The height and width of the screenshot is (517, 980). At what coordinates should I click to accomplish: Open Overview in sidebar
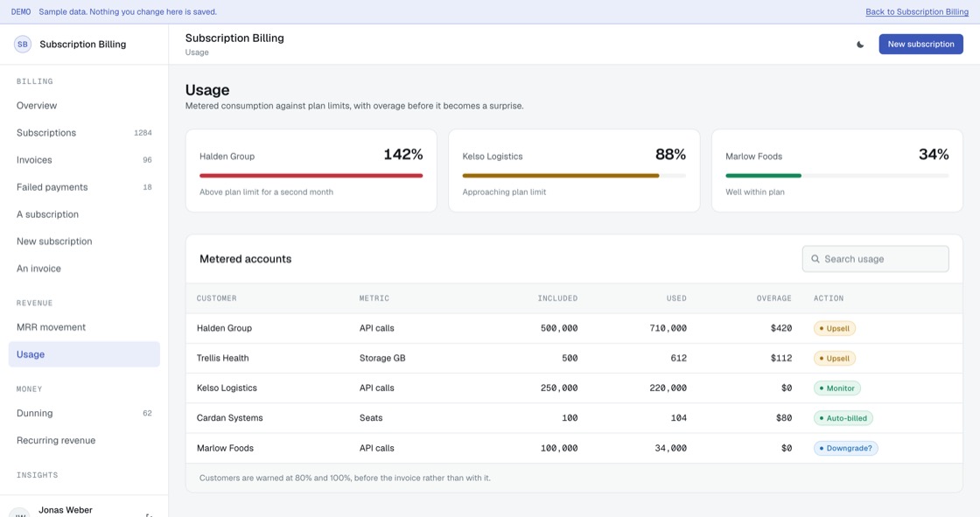[x=84, y=106]
